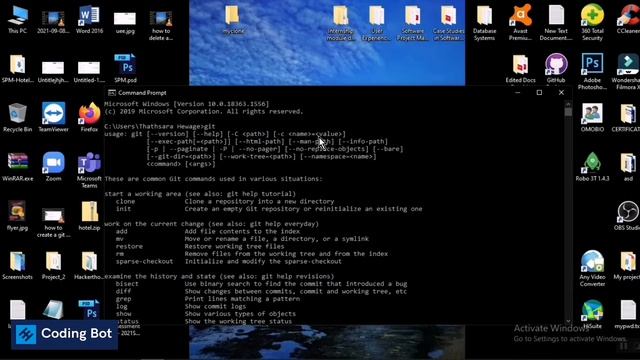Select the mypwd.txt file icon
The height and width of the screenshot is (360, 640).
(628, 314)
